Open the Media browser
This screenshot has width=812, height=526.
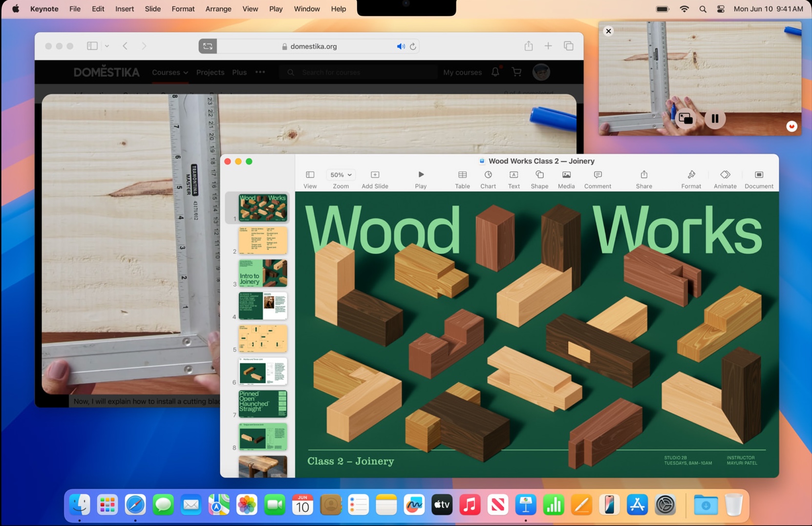coord(566,178)
